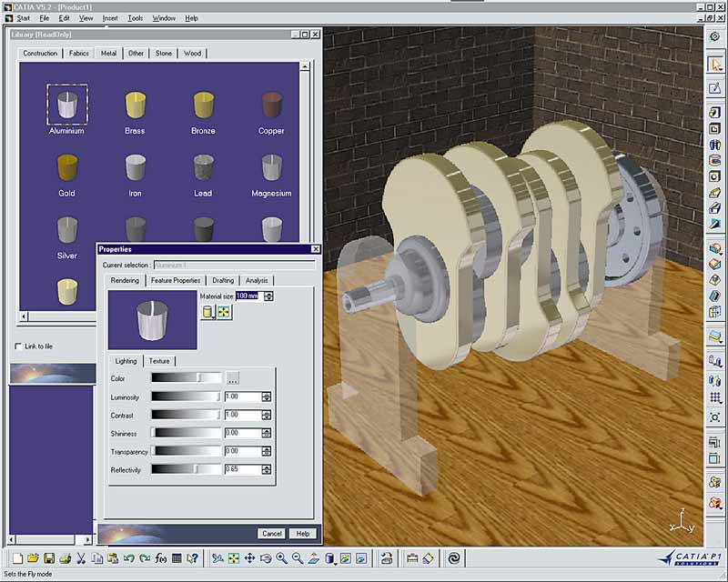
Task: Select the Copper material
Action: coord(271,113)
